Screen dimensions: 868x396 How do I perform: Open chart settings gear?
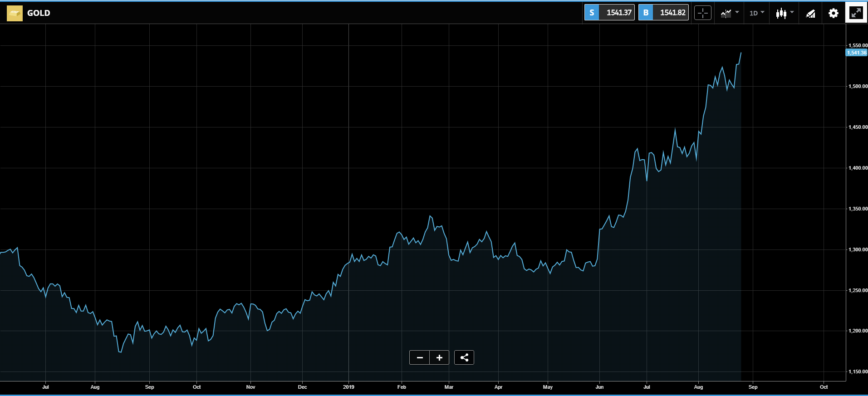point(834,13)
